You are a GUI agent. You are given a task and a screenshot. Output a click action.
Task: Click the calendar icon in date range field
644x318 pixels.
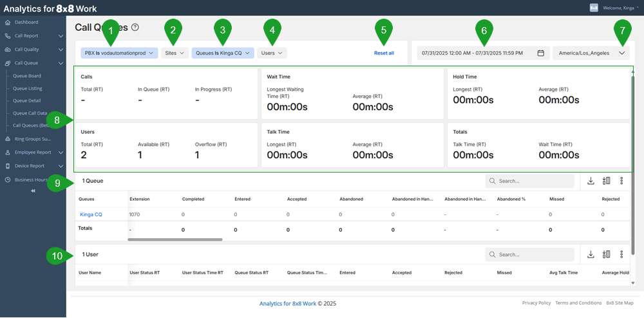(x=541, y=53)
